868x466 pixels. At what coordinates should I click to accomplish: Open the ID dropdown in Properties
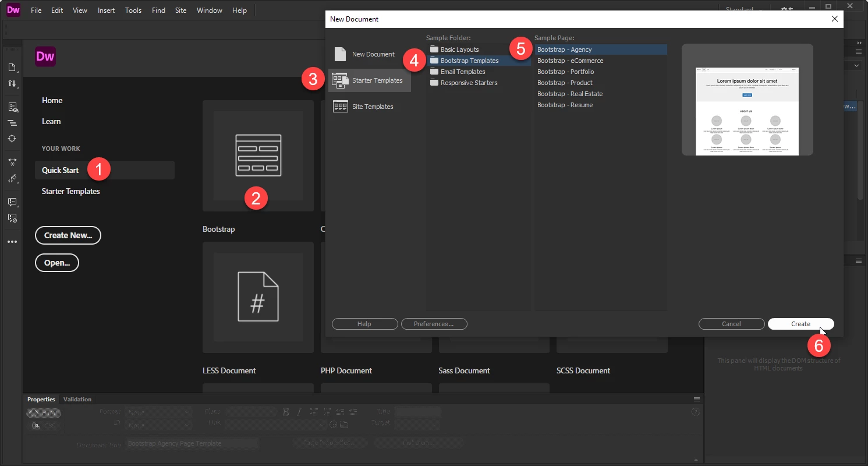158,425
